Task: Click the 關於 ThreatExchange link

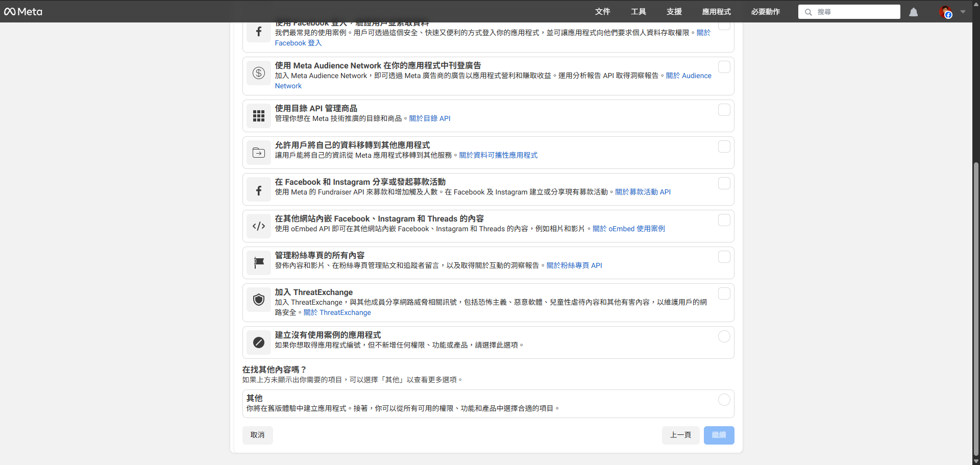Action: [x=337, y=312]
